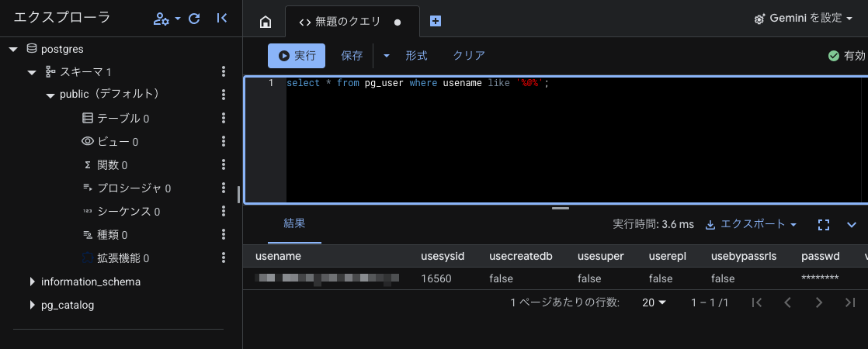Click the masked passwd cell
868x349 pixels.
[820, 278]
